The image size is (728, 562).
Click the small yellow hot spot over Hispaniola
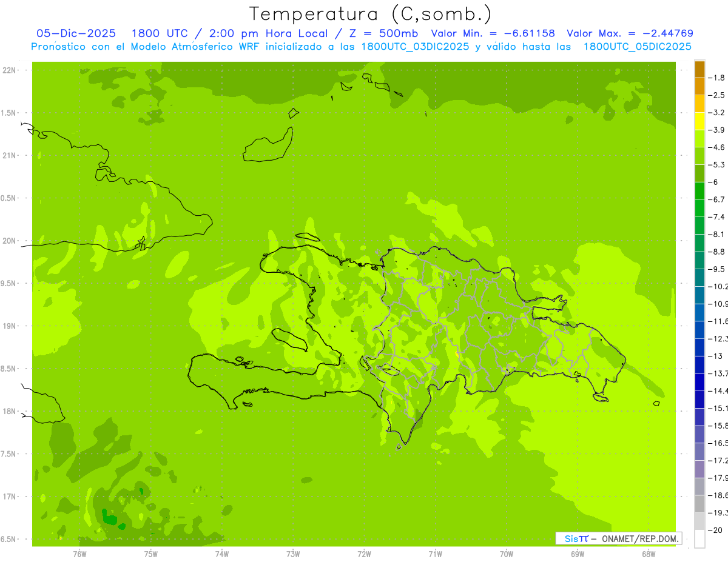tap(456, 353)
